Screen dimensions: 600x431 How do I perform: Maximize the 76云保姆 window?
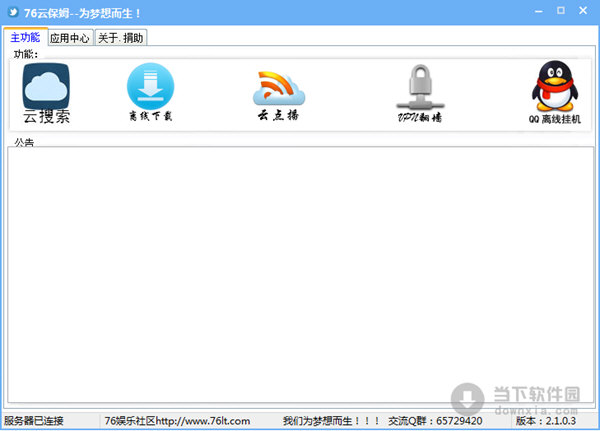point(561,11)
